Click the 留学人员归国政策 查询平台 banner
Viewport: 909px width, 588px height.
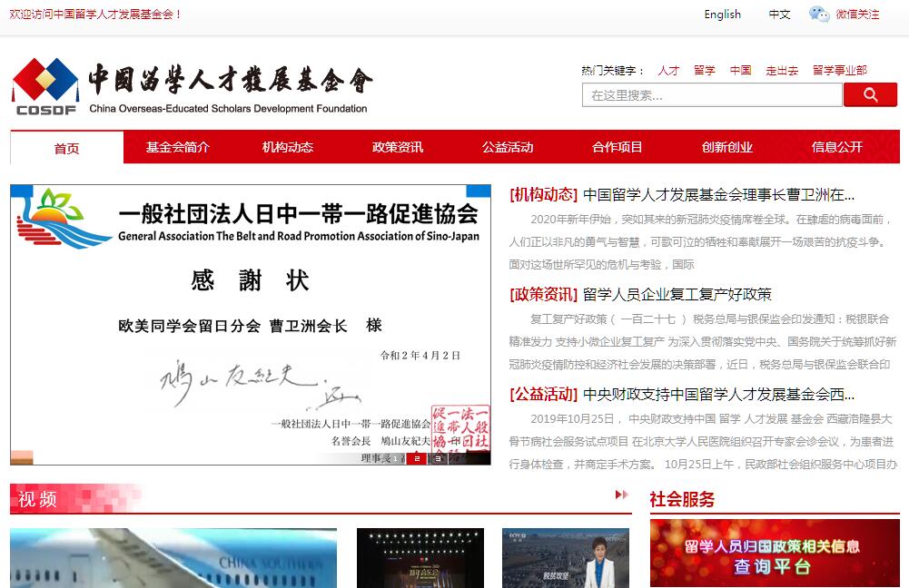(774, 554)
